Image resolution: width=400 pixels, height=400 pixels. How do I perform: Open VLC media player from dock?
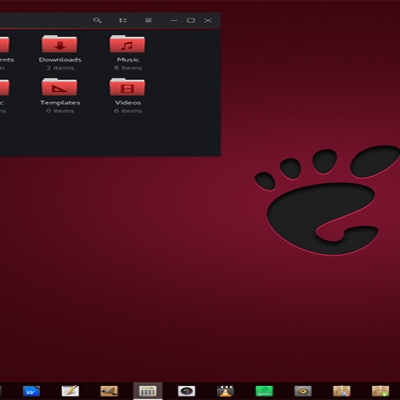click(x=225, y=391)
